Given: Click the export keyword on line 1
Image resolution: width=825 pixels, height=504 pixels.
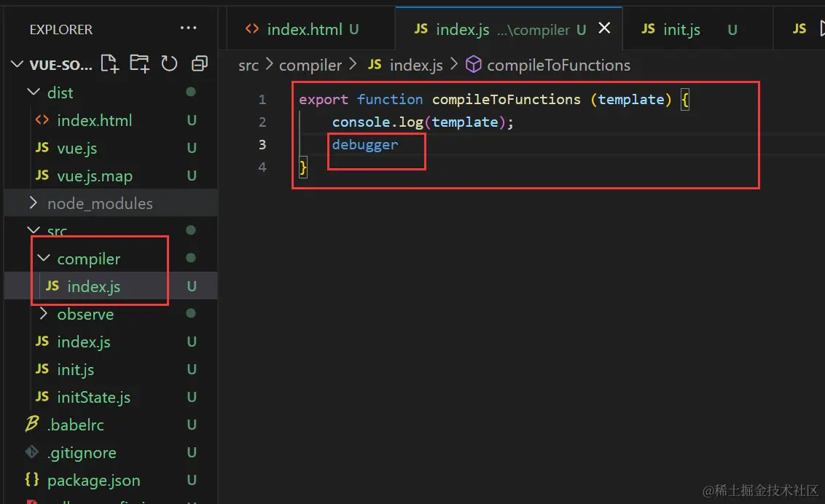Looking at the screenshot, I should click(x=324, y=99).
